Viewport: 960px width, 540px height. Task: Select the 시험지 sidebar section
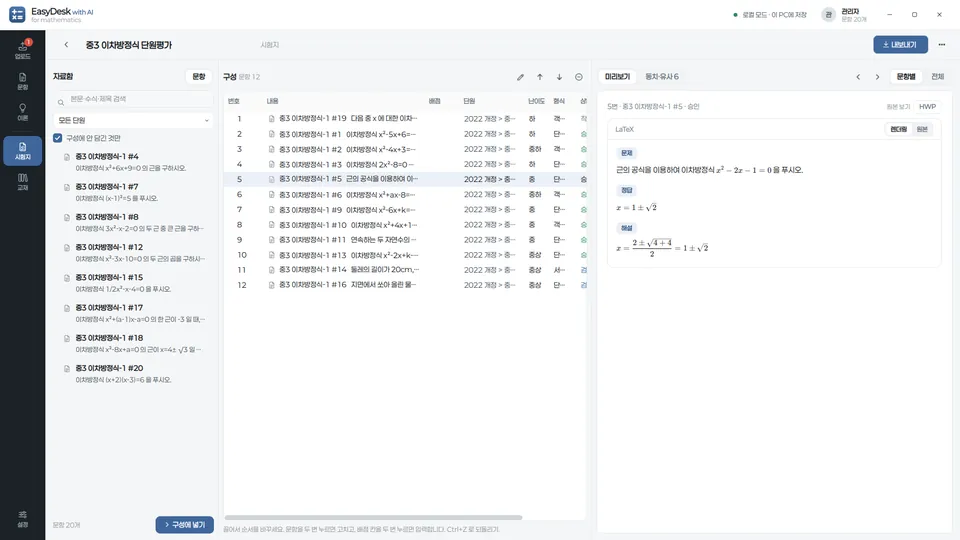[23, 151]
